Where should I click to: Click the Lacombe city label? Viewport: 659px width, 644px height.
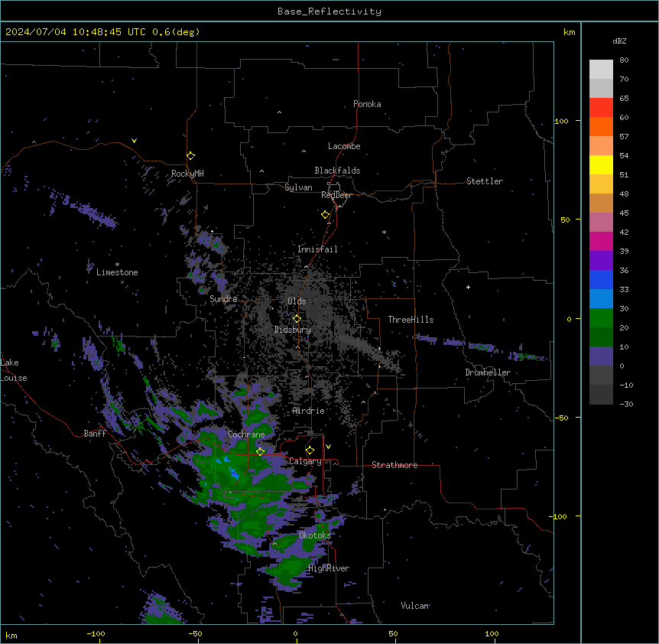pyautogui.click(x=344, y=146)
